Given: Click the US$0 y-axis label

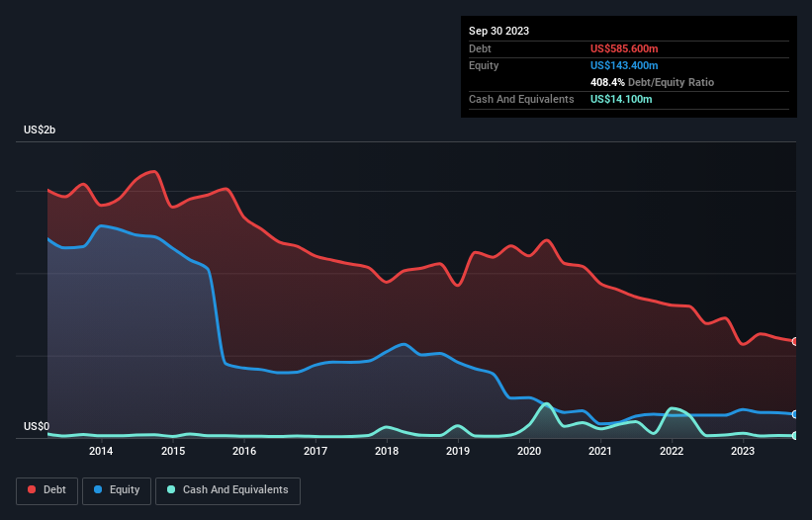Looking at the screenshot, I should pos(37,426).
